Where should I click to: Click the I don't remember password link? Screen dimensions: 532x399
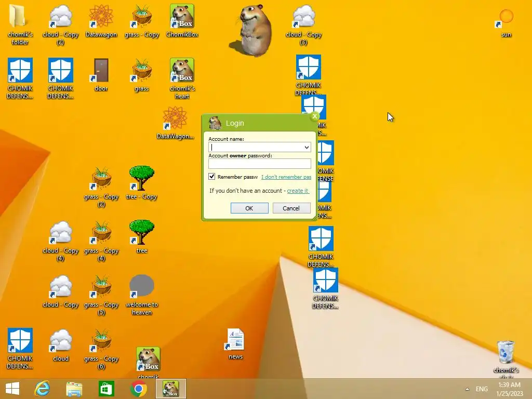pyautogui.click(x=286, y=177)
